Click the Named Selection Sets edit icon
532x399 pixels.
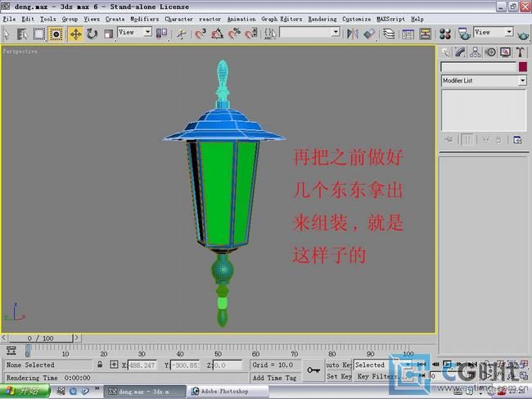click(x=270, y=34)
